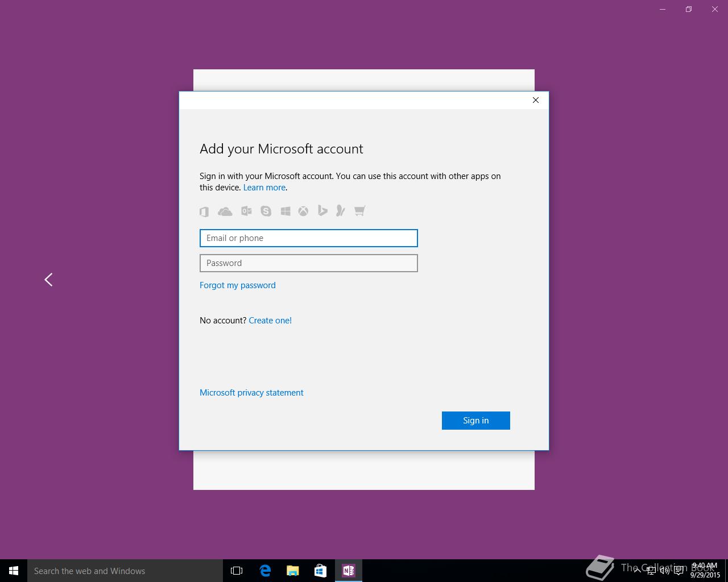Click the OneDrive cloud icon
This screenshot has width=728, height=582.
click(225, 211)
